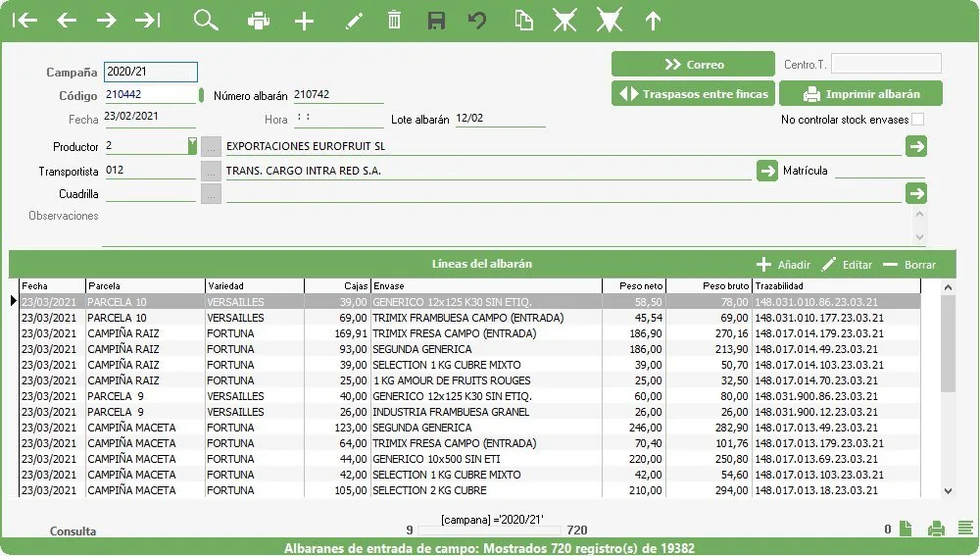
Task: Click the Código field 210442
Action: coord(150,95)
